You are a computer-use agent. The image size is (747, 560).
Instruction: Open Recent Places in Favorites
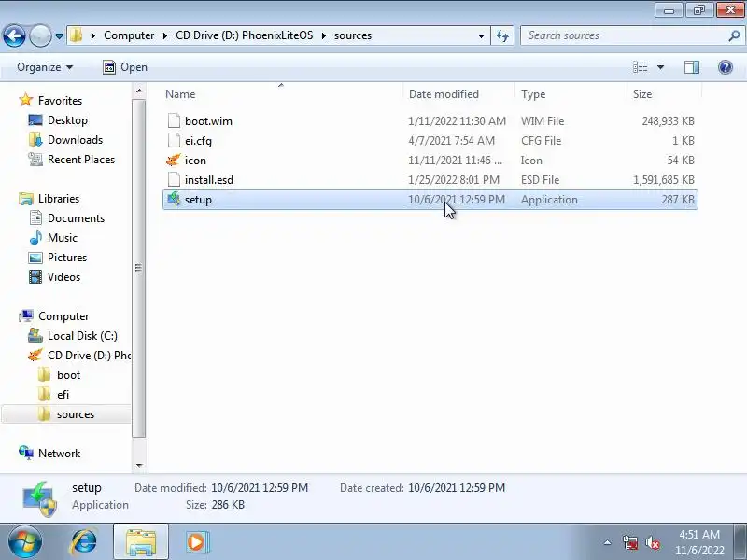pyautogui.click(x=81, y=160)
